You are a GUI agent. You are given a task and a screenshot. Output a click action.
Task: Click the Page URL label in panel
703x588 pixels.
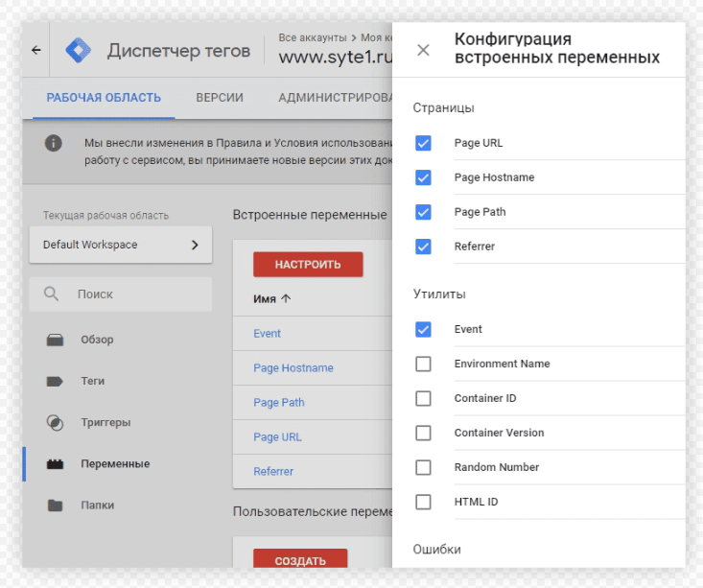tap(479, 143)
